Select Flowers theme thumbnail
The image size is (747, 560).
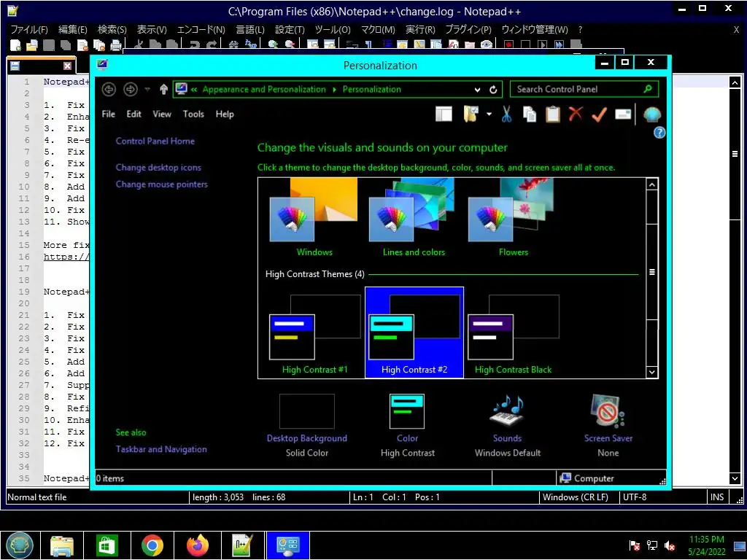[x=513, y=218]
